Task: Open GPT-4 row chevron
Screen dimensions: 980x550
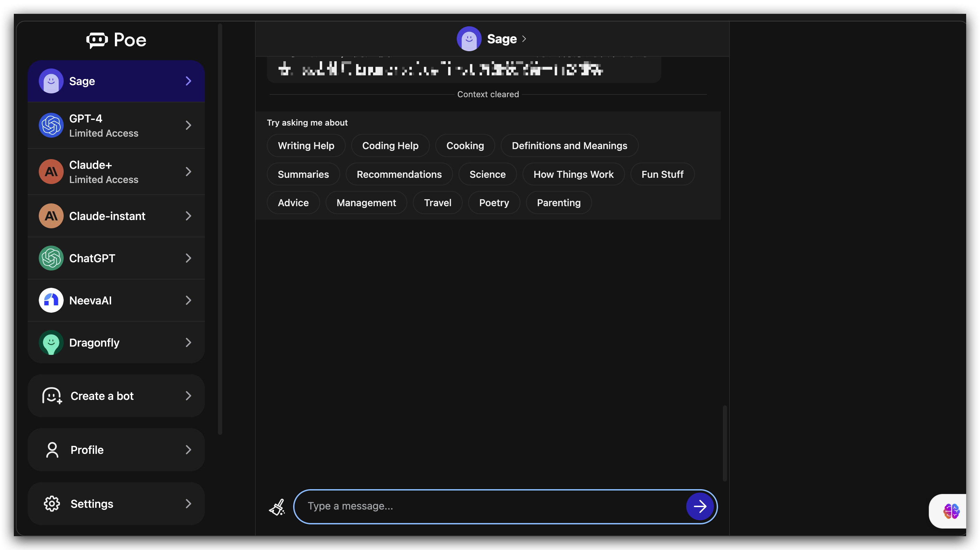Action: pyautogui.click(x=188, y=125)
